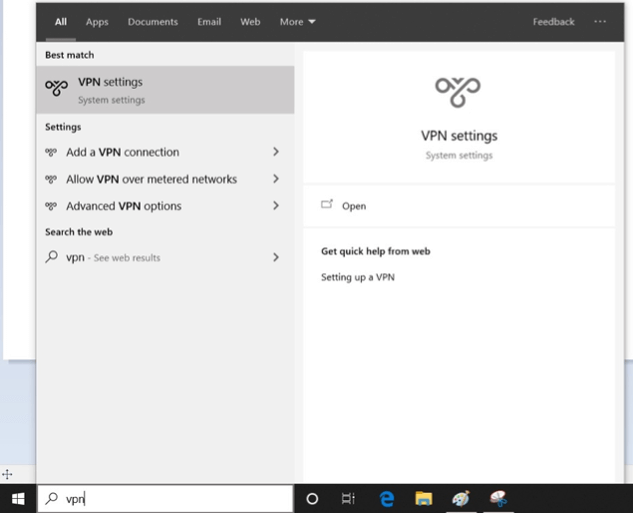
Task: Click VPN settings title in preview pane
Action: tap(459, 136)
